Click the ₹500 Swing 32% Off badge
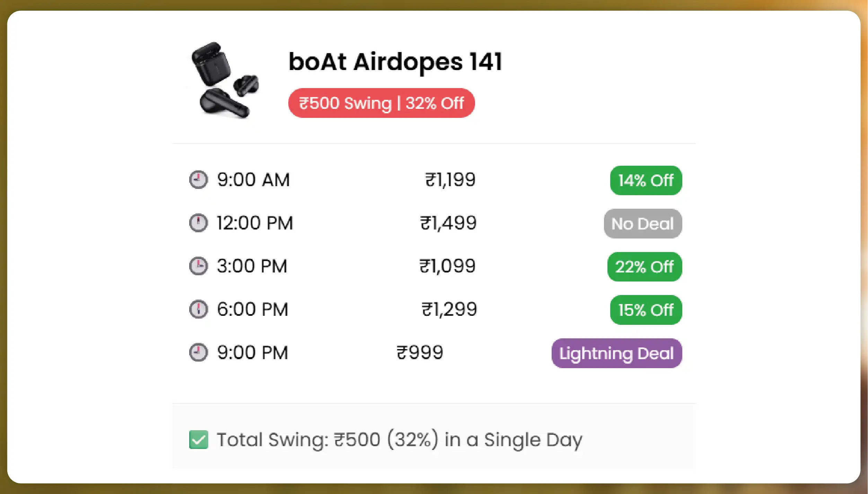Viewport: 868px width, 494px height. [381, 103]
